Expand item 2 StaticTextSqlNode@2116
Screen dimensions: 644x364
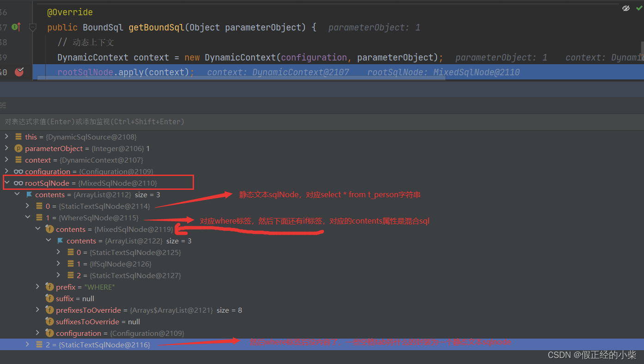click(27, 345)
